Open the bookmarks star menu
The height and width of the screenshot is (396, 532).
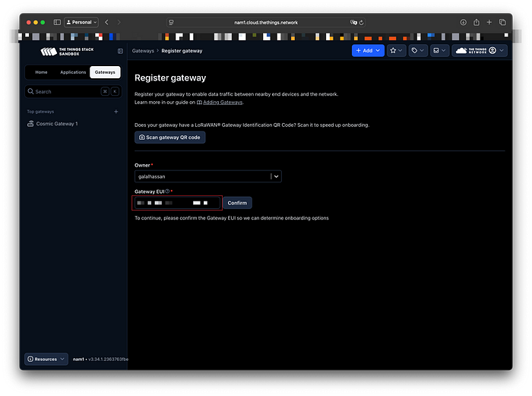coord(396,51)
